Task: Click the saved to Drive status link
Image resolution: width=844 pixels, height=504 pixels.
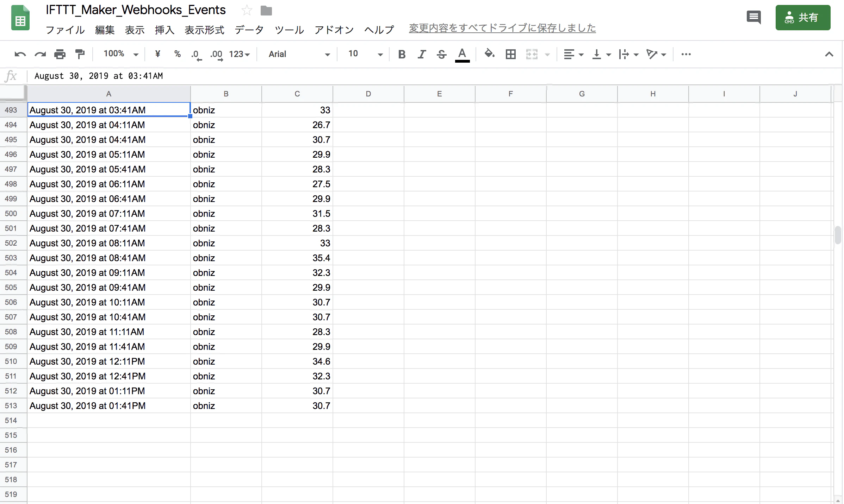Action: (502, 28)
